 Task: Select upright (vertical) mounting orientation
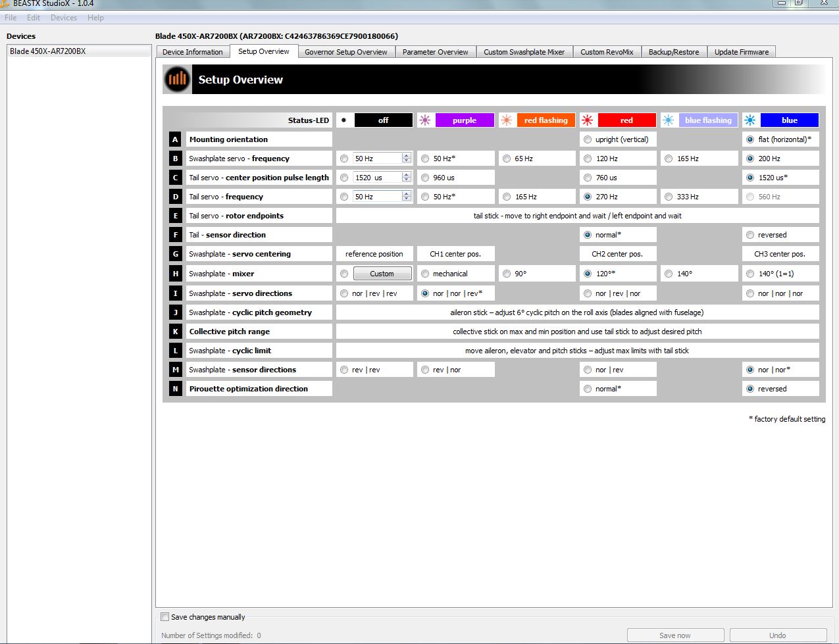pyautogui.click(x=588, y=139)
